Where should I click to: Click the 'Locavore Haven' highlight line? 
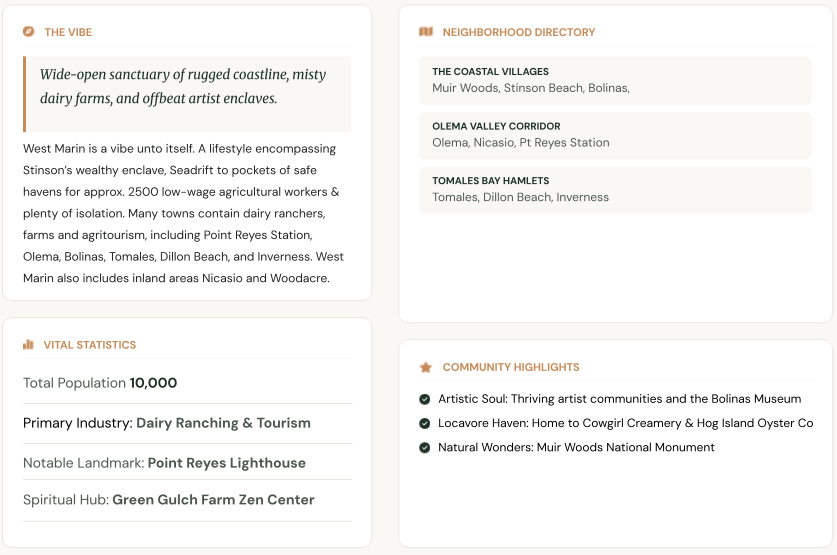coord(626,423)
